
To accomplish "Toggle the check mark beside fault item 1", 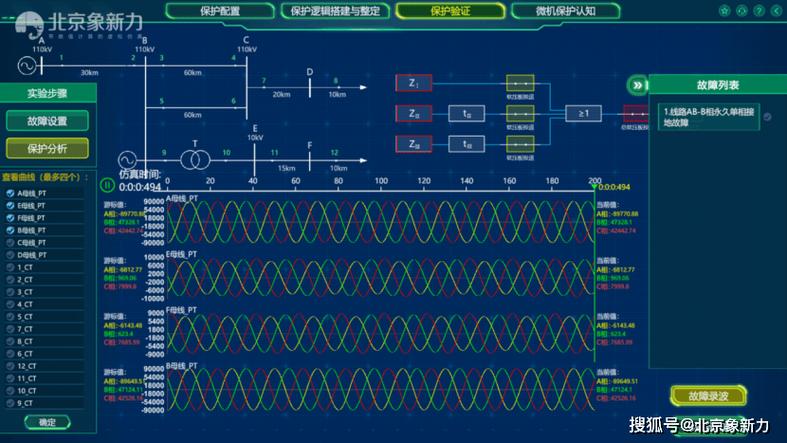I will click(x=767, y=117).
